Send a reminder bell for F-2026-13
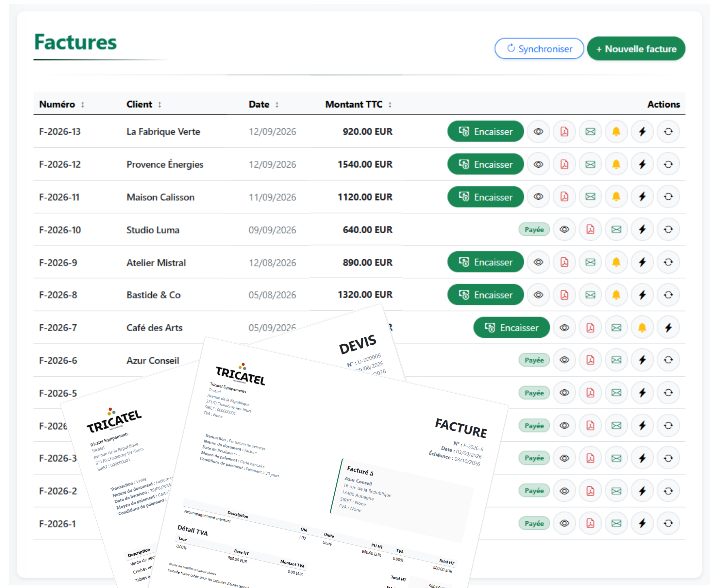 (x=616, y=131)
